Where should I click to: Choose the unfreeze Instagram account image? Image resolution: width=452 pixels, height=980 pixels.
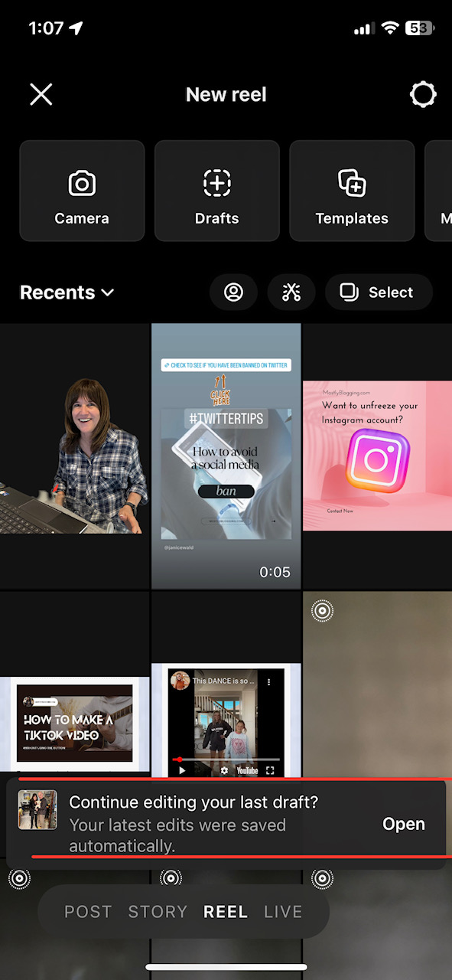click(378, 456)
